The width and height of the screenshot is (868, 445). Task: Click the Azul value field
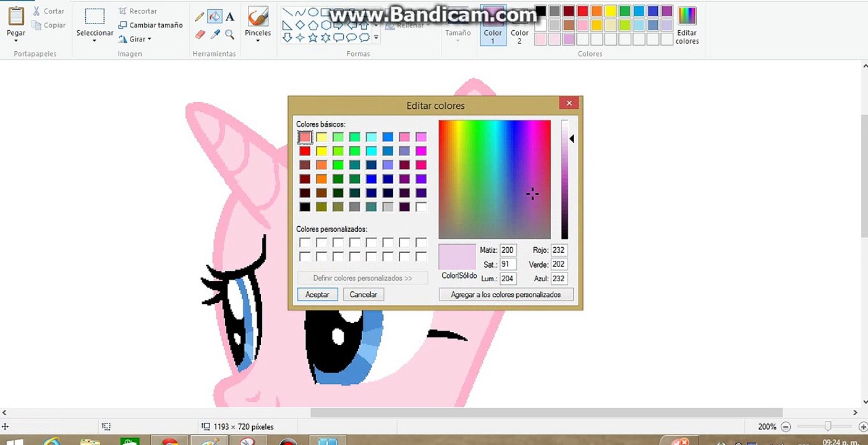pos(559,279)
